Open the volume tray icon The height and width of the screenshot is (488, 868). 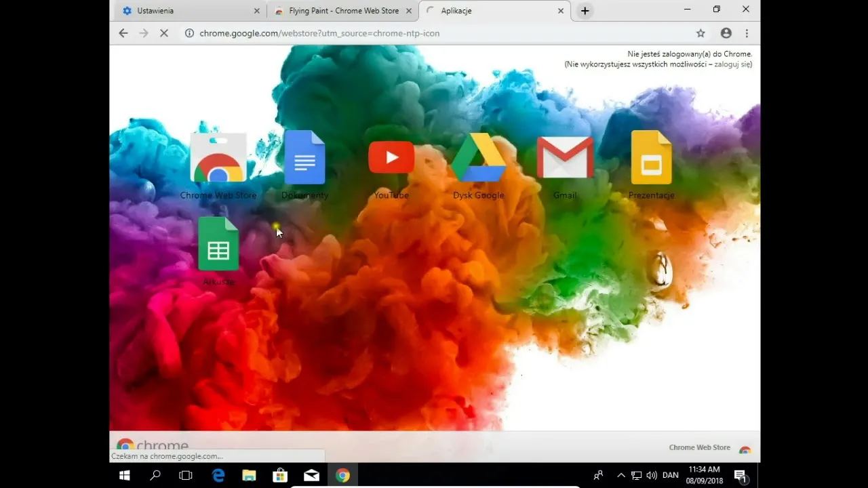tap(651, 476)
